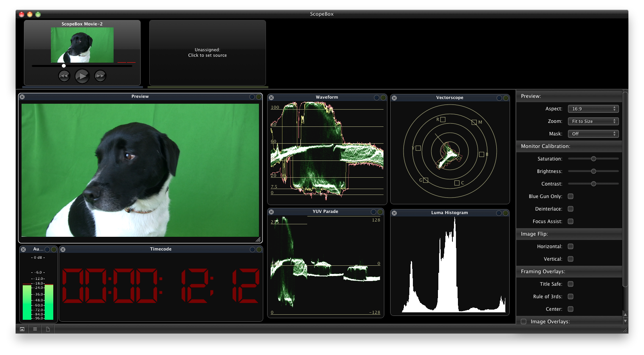Click the green circle in Audio meter header
Screen dimensions: 644x355
click(x=54, y=249)
